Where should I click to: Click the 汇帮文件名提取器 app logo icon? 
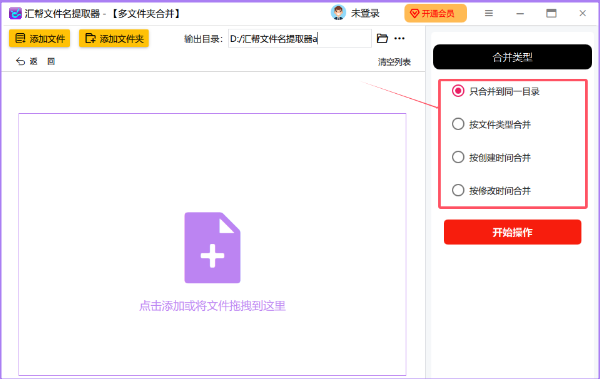point(15,13)
